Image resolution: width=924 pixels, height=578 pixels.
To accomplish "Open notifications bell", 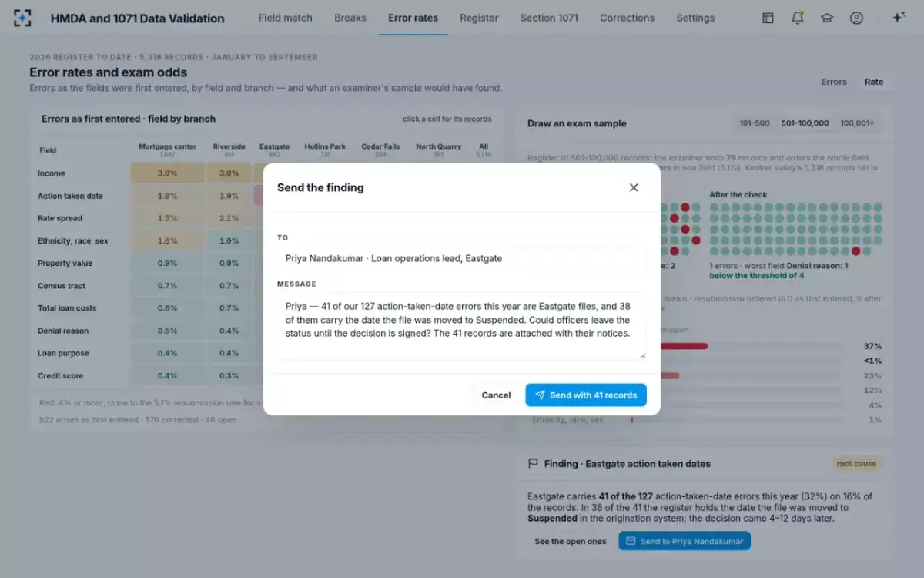I will pyautogui.click(x=798, y=18).
